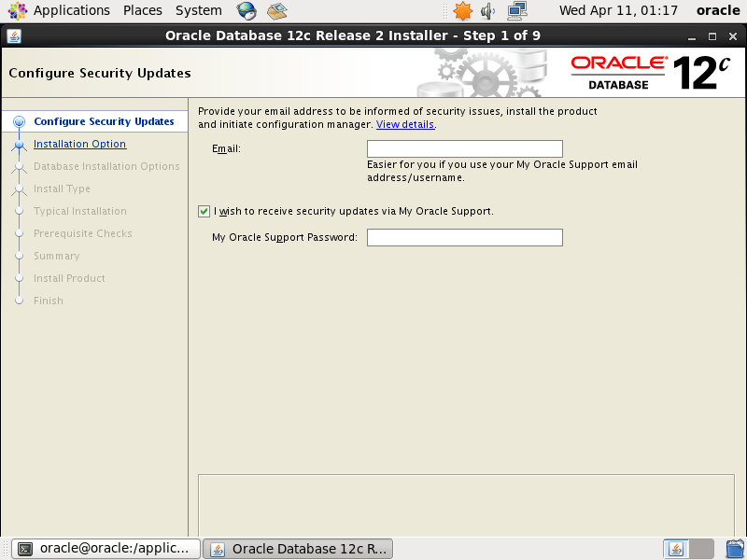
Task: Switch to oracle terminal taskbar item
Action: click(x=106, y=549)
